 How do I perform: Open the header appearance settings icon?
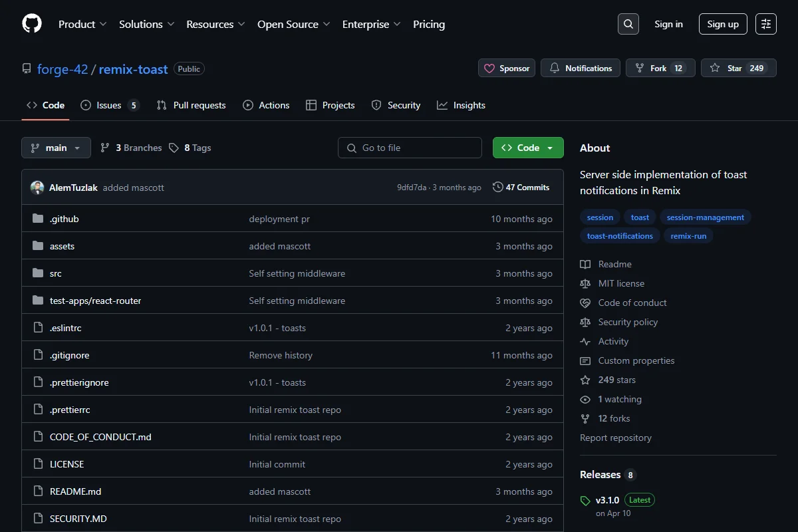[x=766, y=24]
